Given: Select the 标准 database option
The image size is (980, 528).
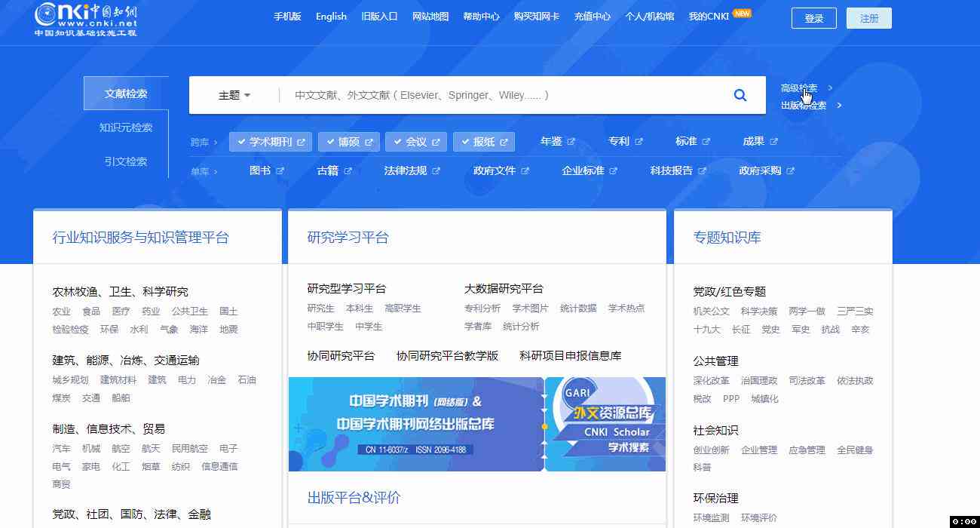Looking at the screenshot, I should pyautogui.click(x=686, y=141).
